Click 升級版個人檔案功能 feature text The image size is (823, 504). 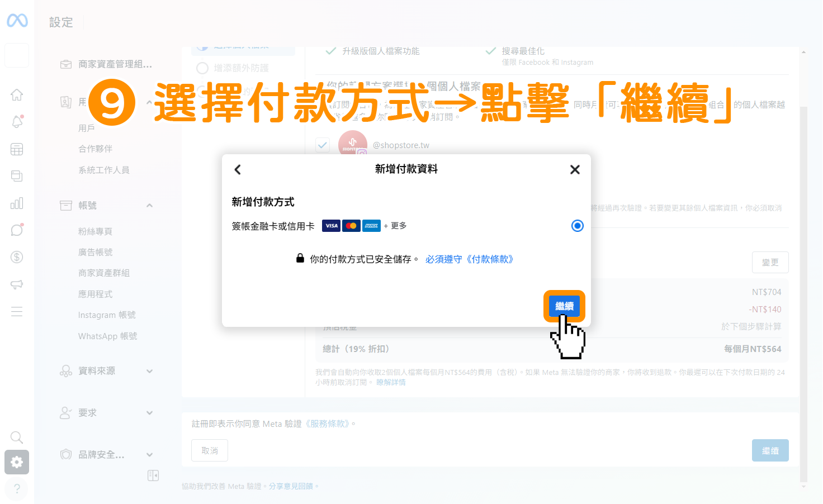coord(381,51)
